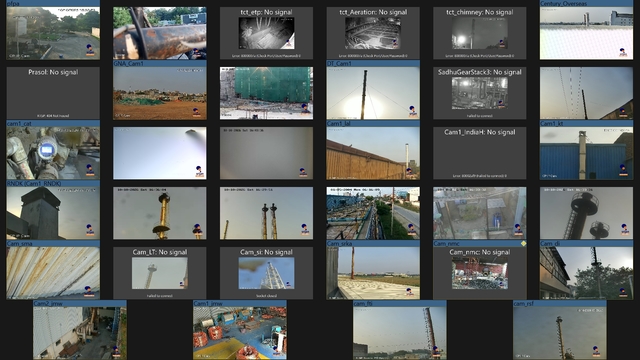Open the twin chimneys camera feed

(266, 213)
